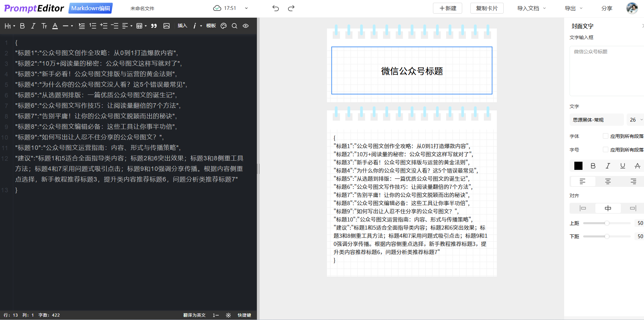The image size is (644, 320).
Task: Toggle the preview eye icon
Action: (x=246, y=26)
